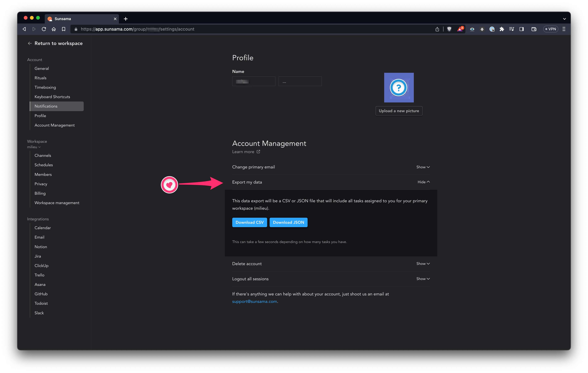Open the Brave wallet icon
The height and width of the screenshot is (373, 588).
[534, 29]
